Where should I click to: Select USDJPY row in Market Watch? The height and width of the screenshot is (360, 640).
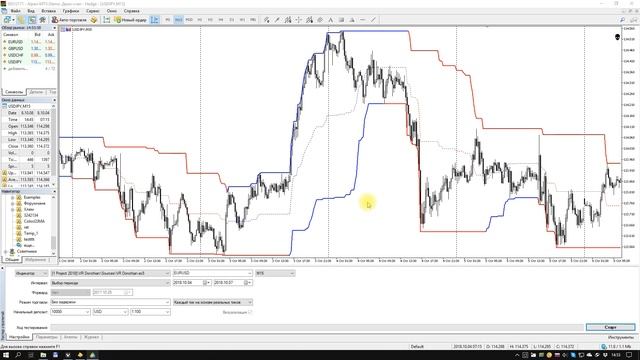coord(29,62)
